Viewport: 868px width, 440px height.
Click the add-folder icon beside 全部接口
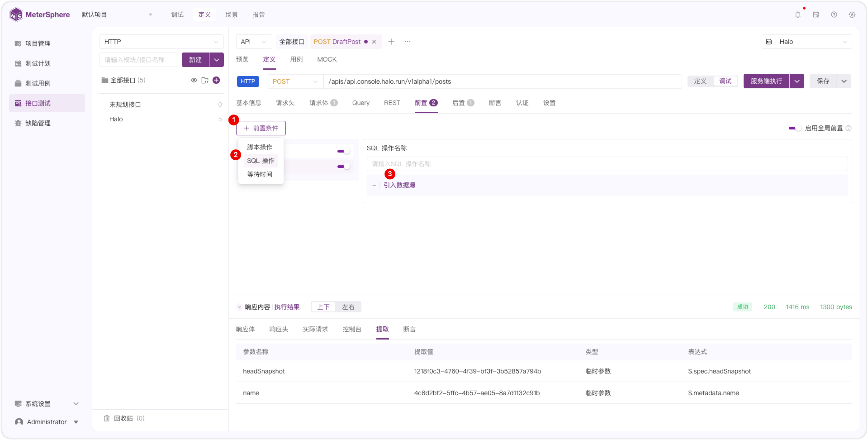point(205,80)
